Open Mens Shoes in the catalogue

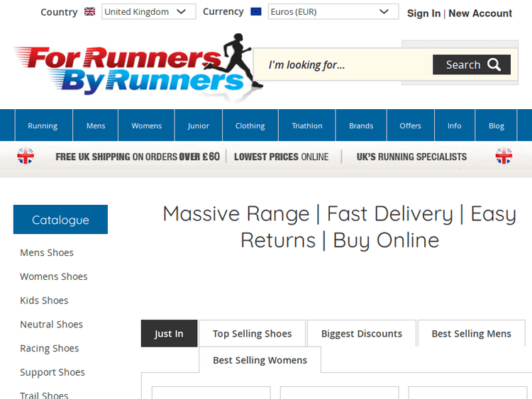tap(47, 252)
